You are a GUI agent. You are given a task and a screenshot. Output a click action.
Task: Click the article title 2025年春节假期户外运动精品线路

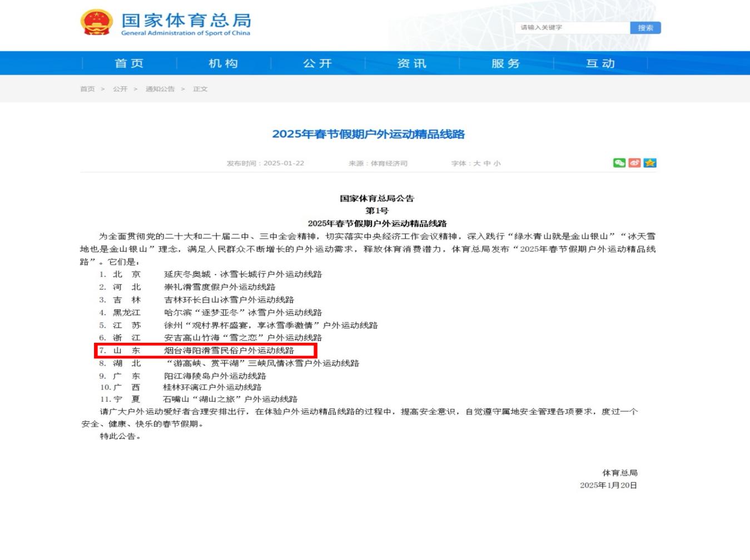pyautogui.click(x=368, y=134)
